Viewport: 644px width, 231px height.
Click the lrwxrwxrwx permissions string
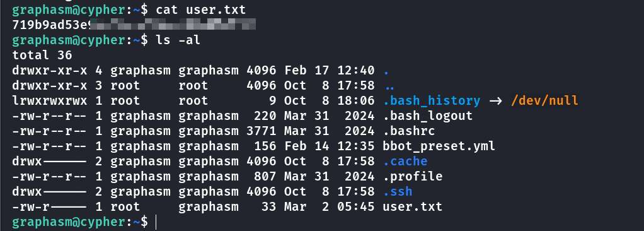point(50,101)
